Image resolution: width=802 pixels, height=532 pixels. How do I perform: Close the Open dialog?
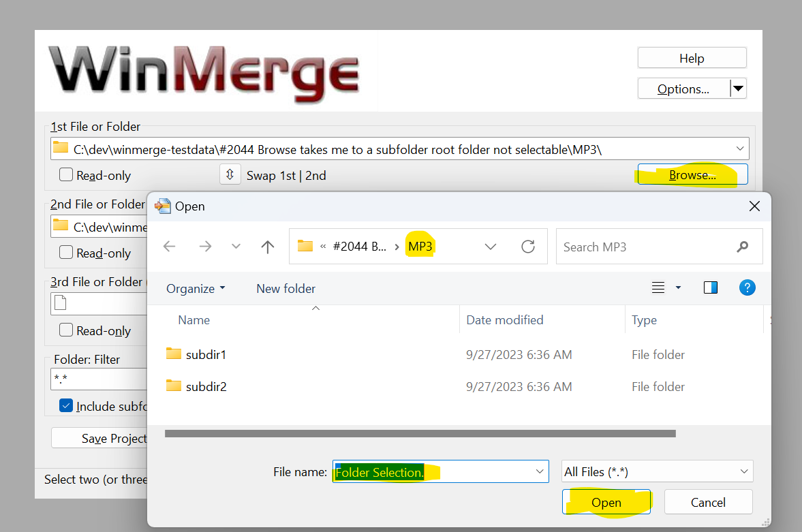(754, 206)
